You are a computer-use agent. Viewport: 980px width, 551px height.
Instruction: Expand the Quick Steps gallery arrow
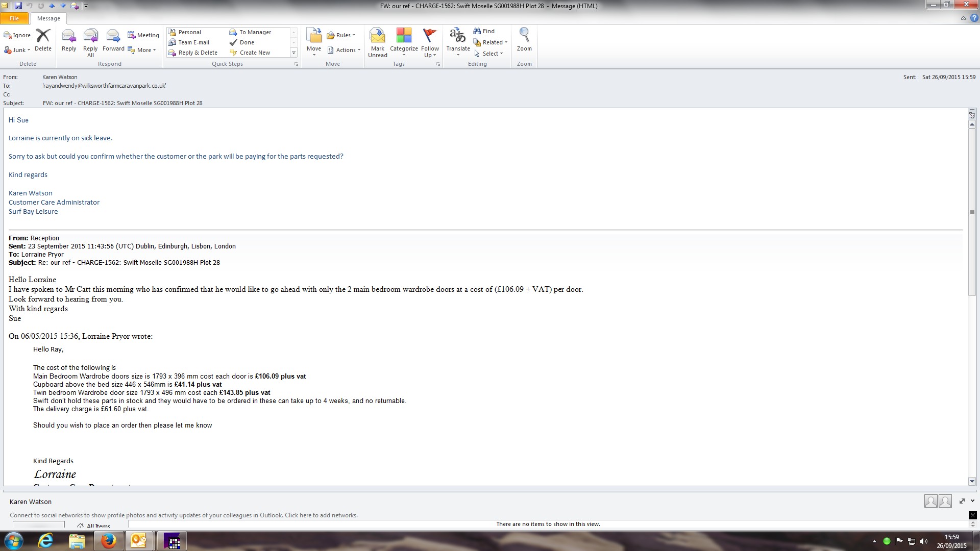[x=293, y=53]
